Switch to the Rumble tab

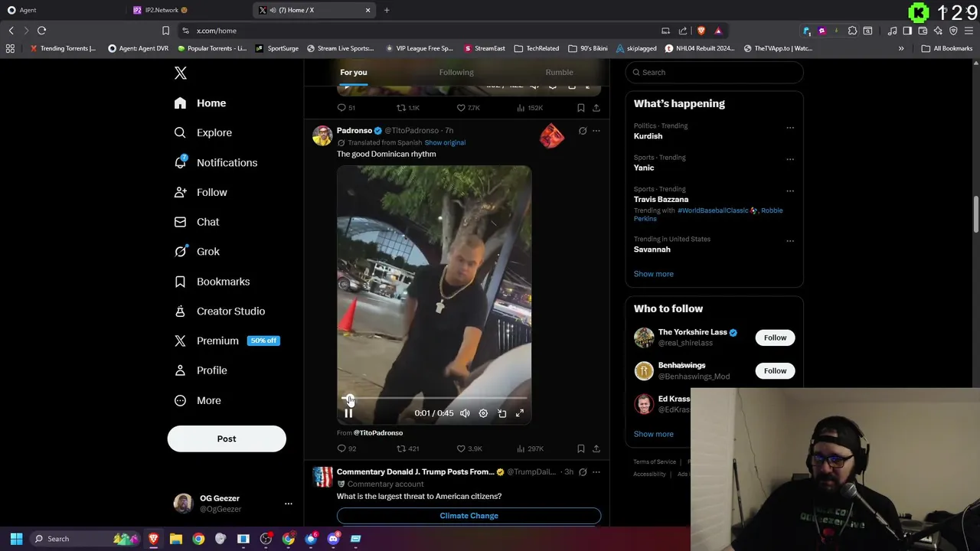[x=559, y=72]
